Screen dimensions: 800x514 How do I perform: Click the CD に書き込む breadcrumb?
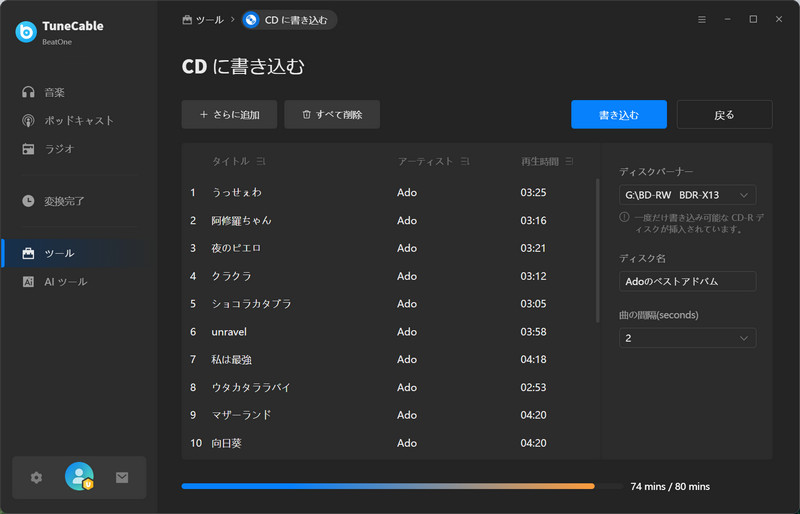pos(289,20)
